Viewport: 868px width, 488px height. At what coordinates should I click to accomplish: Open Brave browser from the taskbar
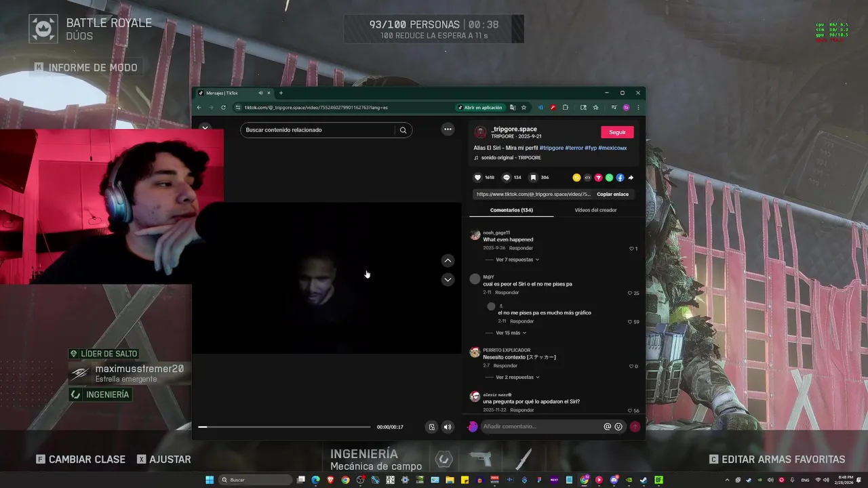click(x=330, y=480)
